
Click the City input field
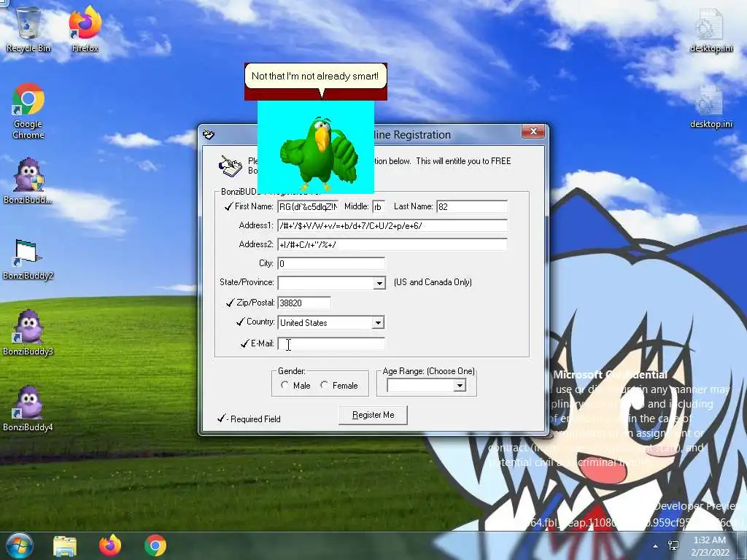point(331,263)
